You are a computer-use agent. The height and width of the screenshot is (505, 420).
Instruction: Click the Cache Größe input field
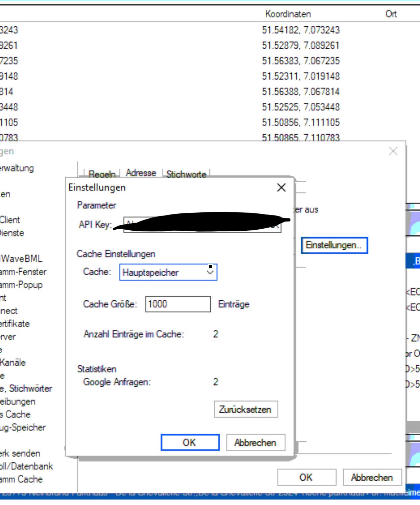pyautogui.click(x=178, y=304)
